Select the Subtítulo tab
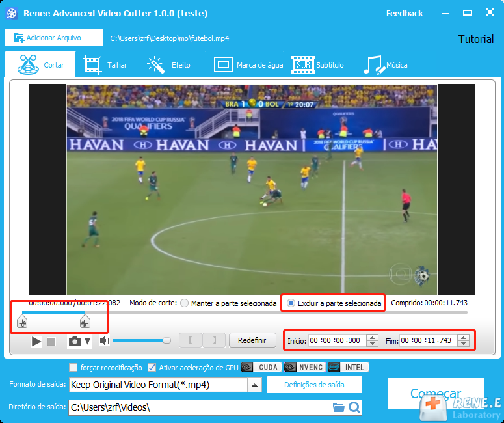The height and width of the screenshot is (423, 504). (x=317, y=64)
